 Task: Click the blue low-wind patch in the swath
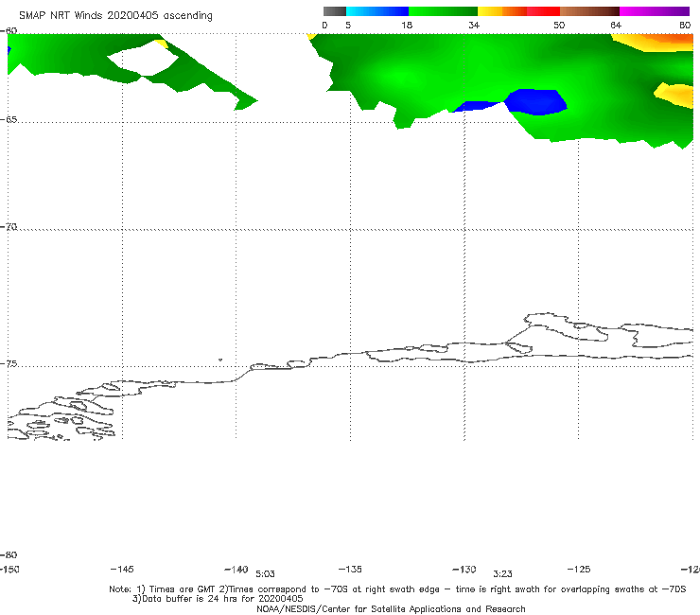coord(535,102)
